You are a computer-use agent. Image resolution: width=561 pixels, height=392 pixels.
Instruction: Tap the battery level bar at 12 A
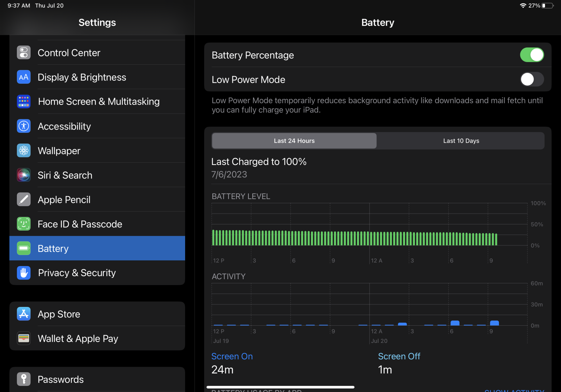pos(371,239)
